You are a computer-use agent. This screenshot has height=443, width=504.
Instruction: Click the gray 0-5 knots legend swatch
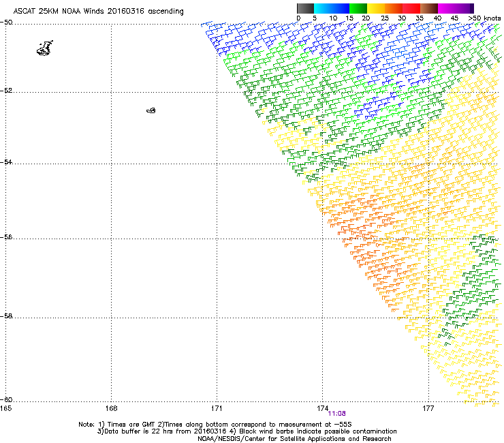(x=305, y=8)
